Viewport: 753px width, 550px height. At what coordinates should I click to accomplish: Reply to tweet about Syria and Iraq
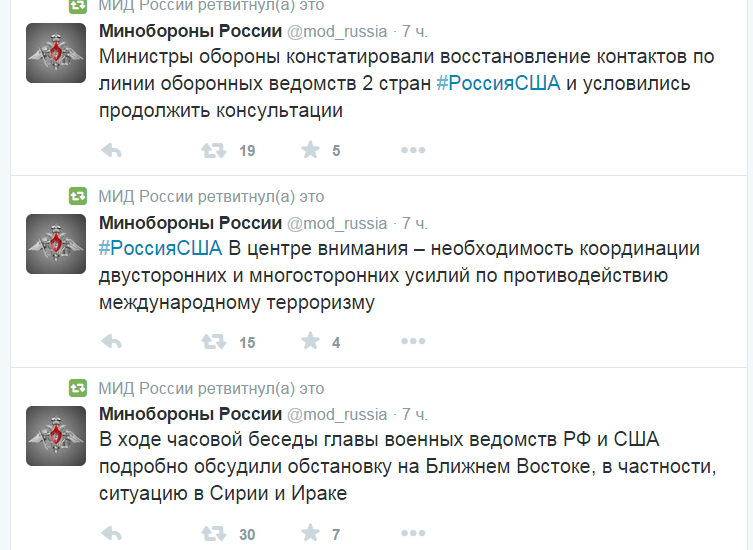coord(112,534)
